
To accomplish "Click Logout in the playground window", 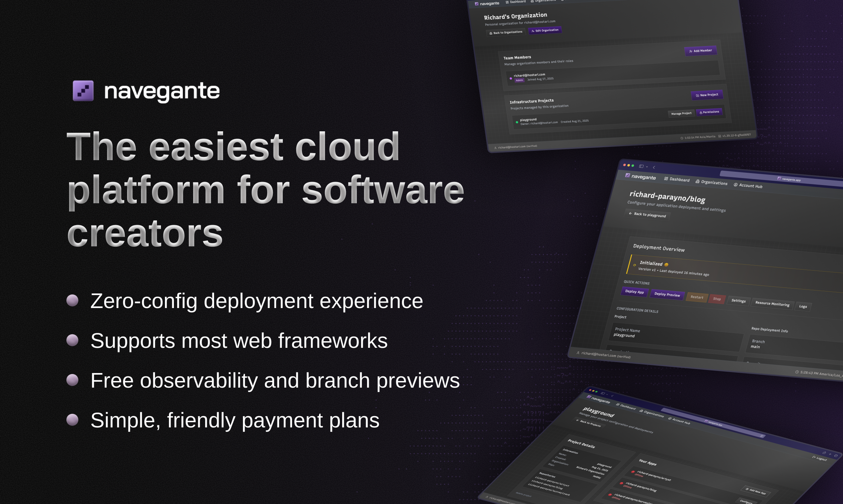I will [819, 459].
